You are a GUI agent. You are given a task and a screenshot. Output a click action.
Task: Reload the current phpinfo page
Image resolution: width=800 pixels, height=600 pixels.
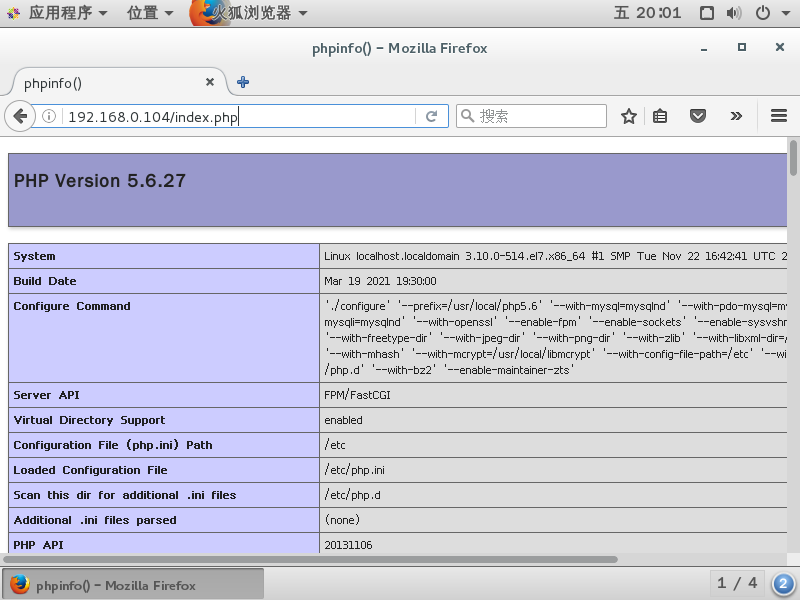pyautogui.click(x=432, y=116)
